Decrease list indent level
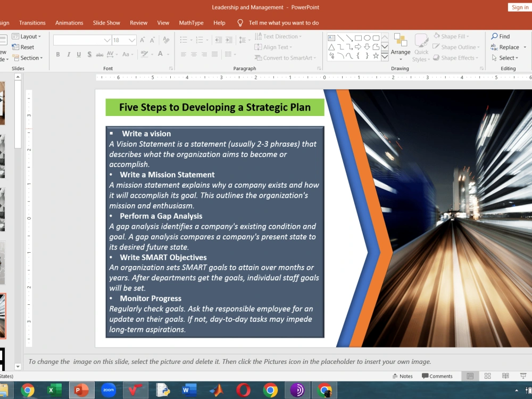 219,40
